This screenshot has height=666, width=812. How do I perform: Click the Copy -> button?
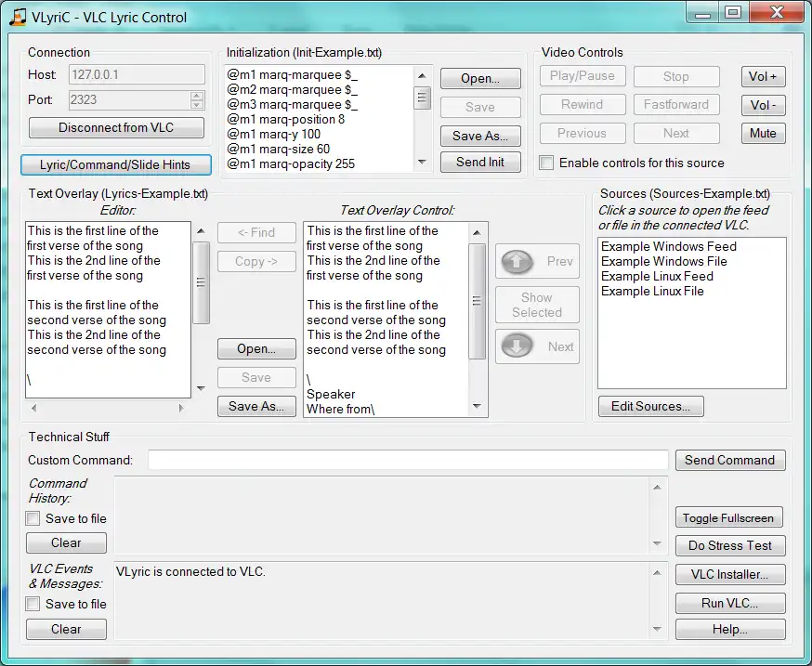click(x=256, y=262)
